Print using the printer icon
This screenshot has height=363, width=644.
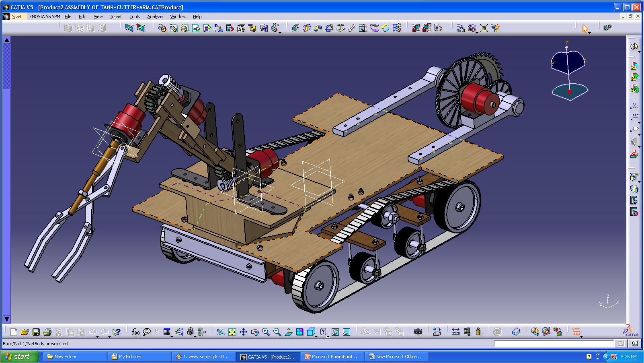coord(47,332)
